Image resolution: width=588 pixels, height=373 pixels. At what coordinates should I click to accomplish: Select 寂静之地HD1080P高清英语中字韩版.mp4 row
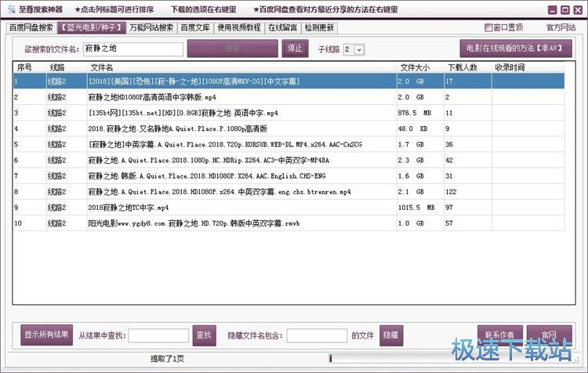(289, 97)
